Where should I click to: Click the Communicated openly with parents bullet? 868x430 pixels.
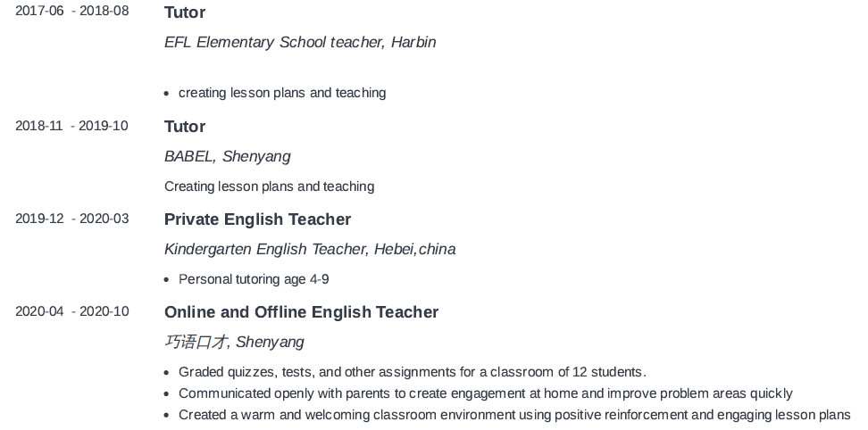tap(485, 393)
